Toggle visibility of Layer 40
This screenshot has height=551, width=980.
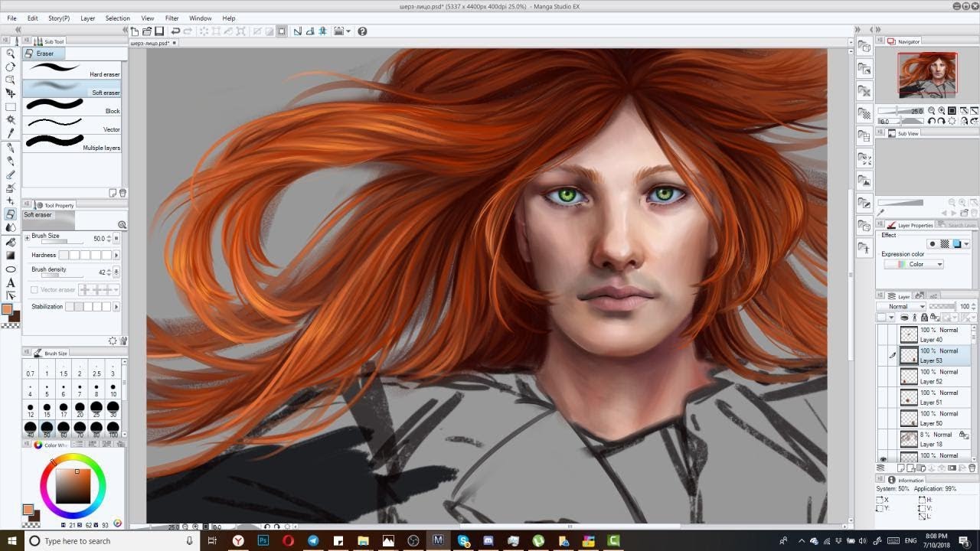[882, 334]
